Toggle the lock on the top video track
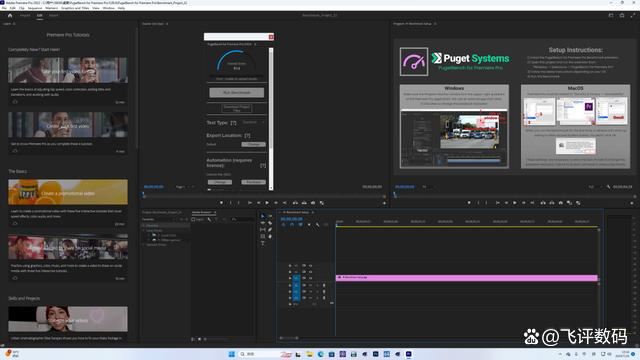Image resolution: width=640 pixels, height=360 pixels. (290, 266)
